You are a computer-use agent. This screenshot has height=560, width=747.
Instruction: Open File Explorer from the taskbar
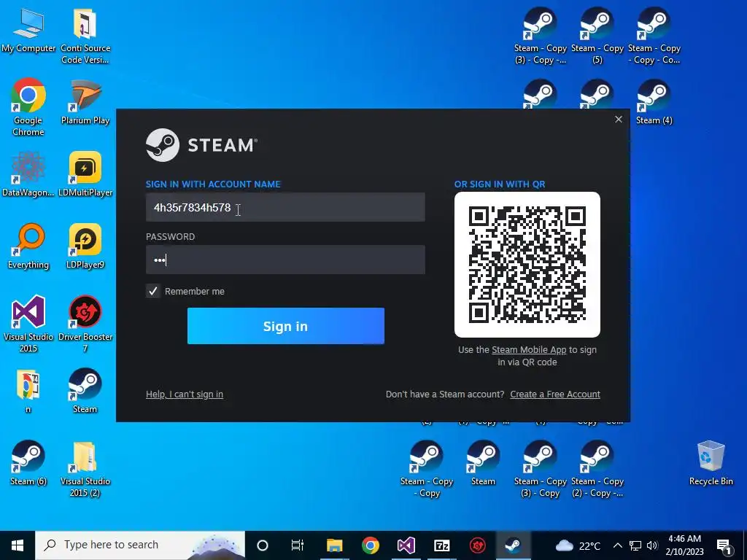click(x=334, y=545)
